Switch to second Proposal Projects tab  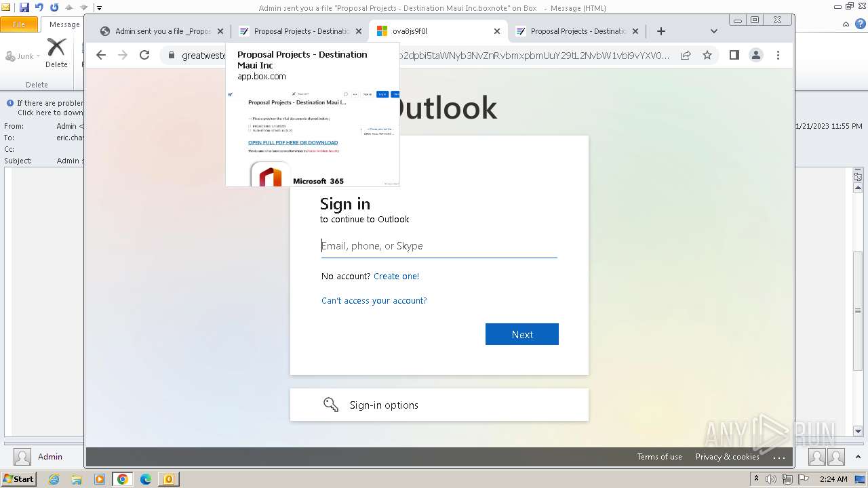[x=301, y=31]
